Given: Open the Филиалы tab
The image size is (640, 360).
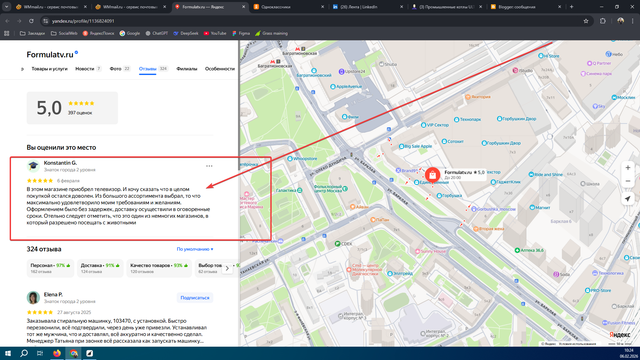Looking at the screenshot, I should tap(187, 69).
